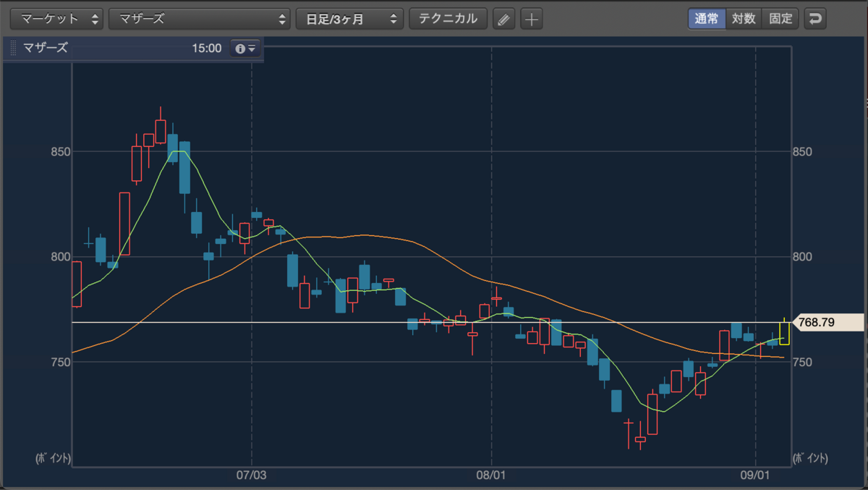Viewport: 868px width, 490px height.
Task: Click the テクニカル button
Action: point(448,19)
